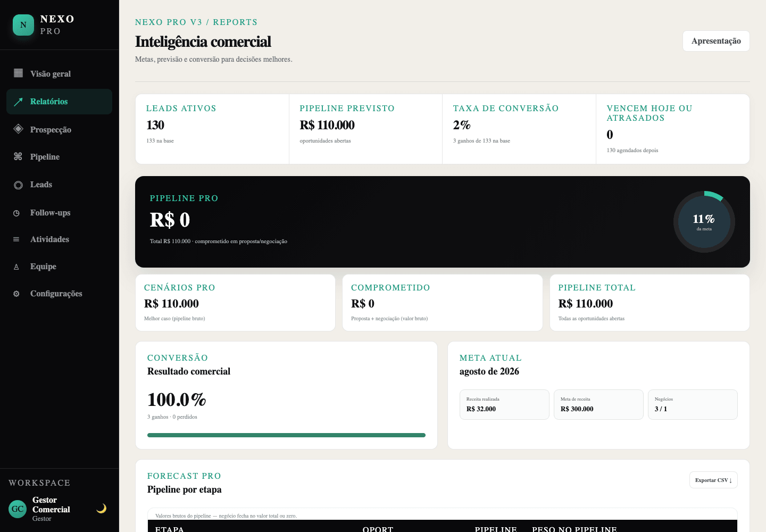Click the Equipe person icon
This screenshot has width=766, height=532.
click(16, 267)
